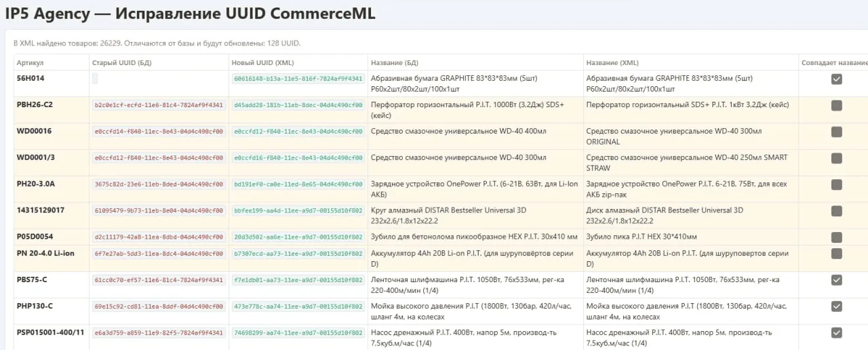Check name-match box for PBH26-C2 row
This screenshot has width=868, height=350.
(836, 105)
